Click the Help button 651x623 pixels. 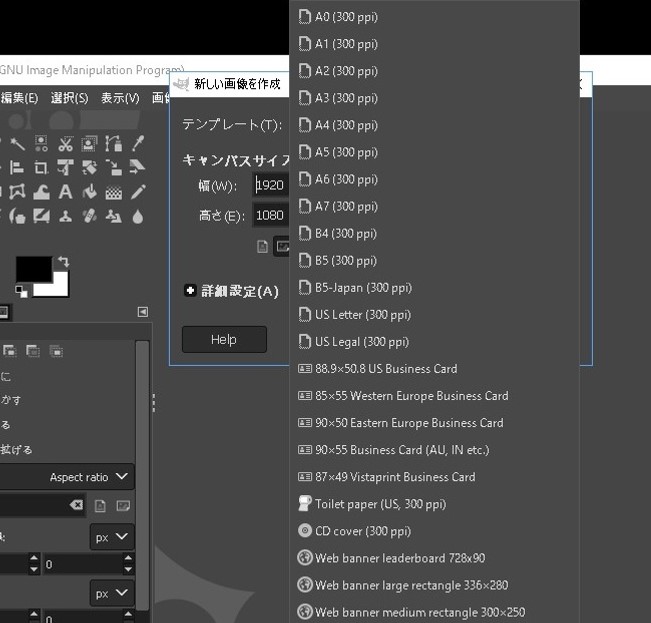click(x=224, y=339)
